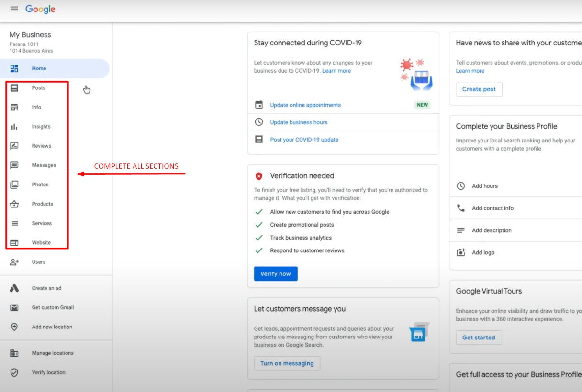Open the Photos section
The width and height of the screenshot is (582, 392).
[x=40, y=185]
